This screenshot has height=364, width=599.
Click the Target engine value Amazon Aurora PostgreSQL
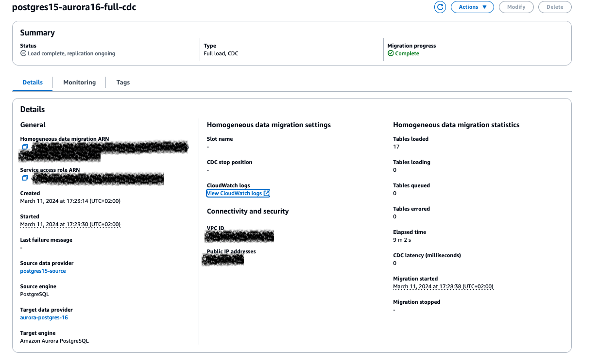pos(54,341)
